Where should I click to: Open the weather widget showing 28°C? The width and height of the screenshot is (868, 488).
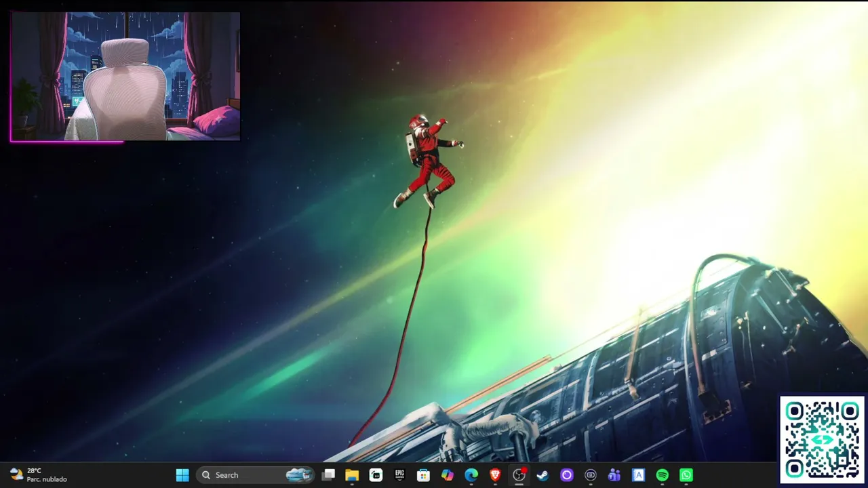[39, 475]
